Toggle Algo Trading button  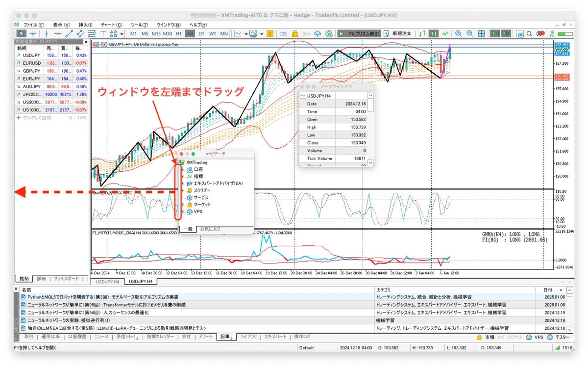click(359, 34)
